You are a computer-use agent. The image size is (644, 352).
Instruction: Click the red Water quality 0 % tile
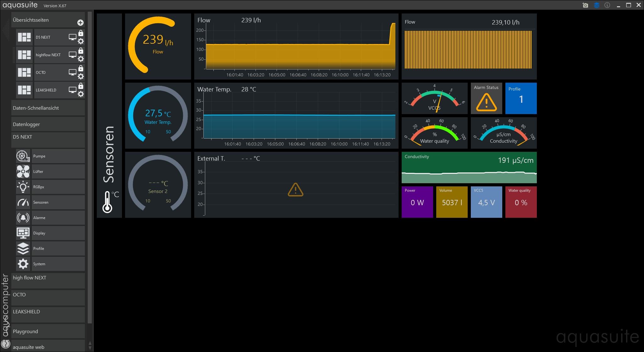(521, 202)
